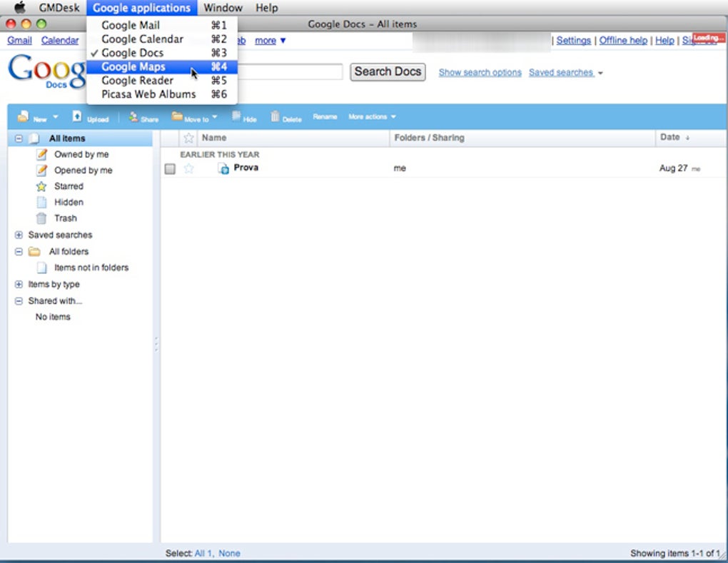
Task: Open the Prova document name
Action: click(246, 168)
